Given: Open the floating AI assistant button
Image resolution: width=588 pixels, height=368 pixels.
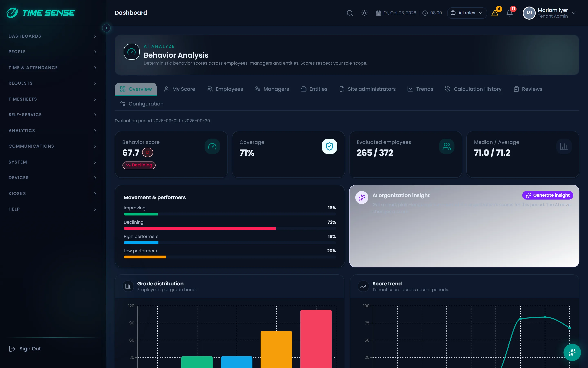Looking at the screenshot, I should pos(572,352).
